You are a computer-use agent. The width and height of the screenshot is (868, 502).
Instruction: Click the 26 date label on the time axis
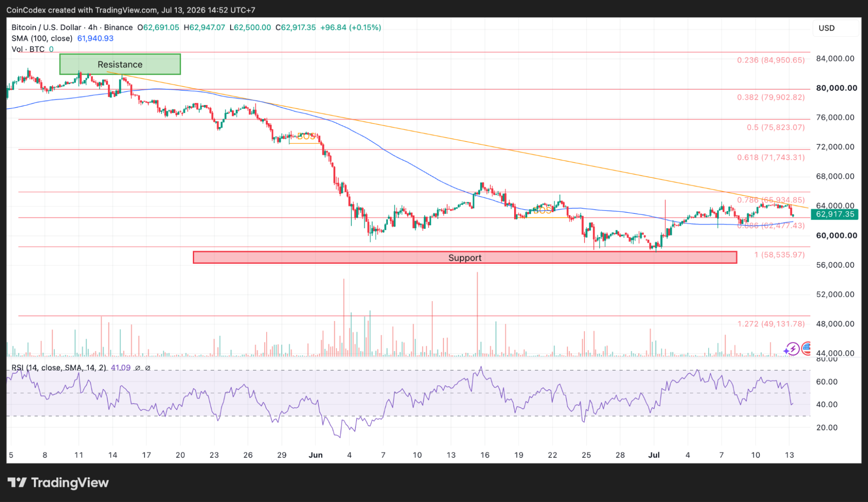(248, 455)
